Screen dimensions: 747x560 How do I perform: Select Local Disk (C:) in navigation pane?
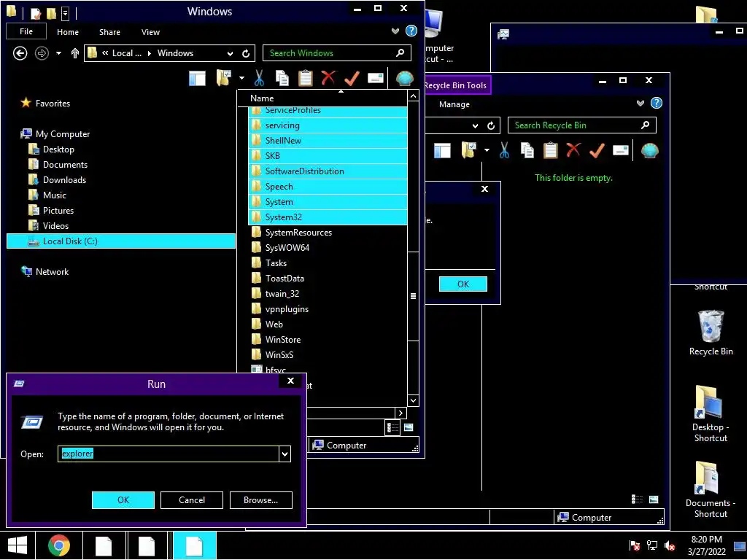coord(121,241)
